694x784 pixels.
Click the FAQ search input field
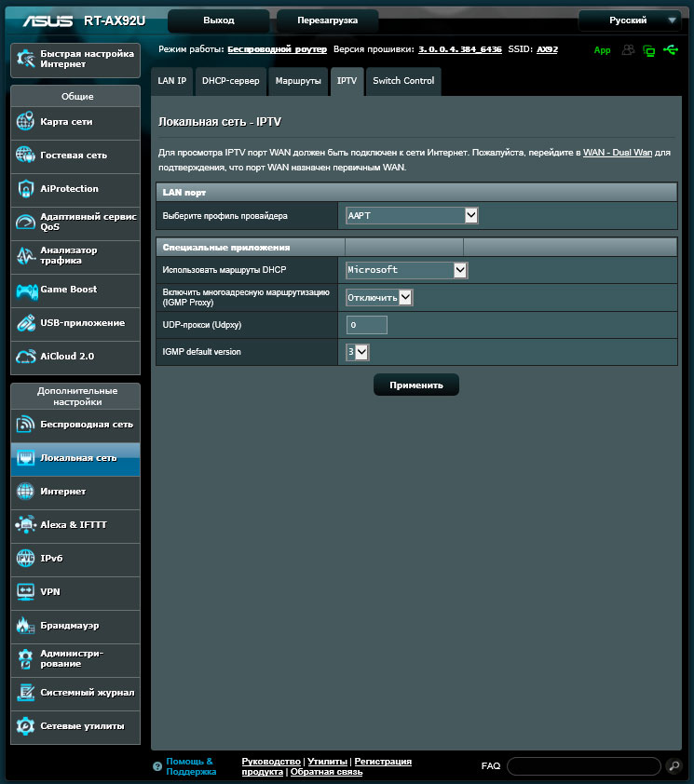point(584,765)
